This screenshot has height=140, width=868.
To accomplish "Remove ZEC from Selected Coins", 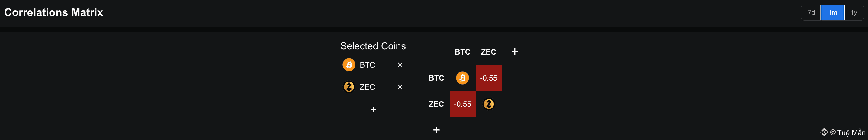I will coord(400,87).
